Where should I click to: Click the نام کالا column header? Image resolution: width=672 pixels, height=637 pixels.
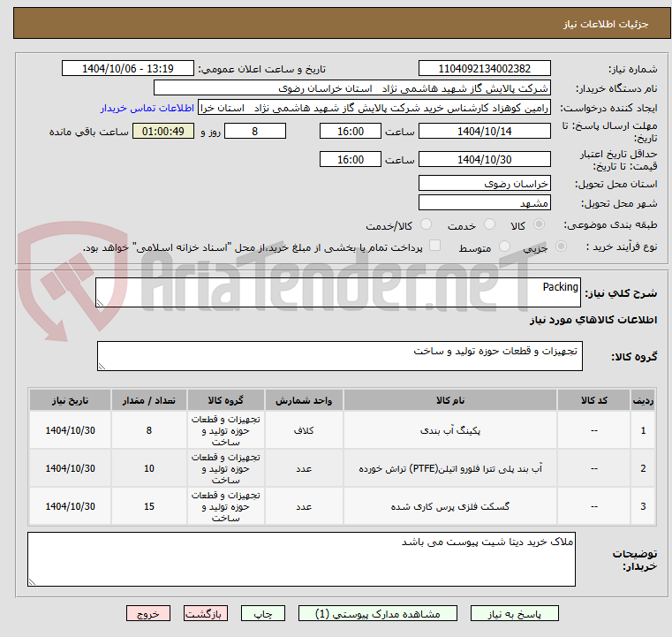pyautogui.click(x=450, y=400)
